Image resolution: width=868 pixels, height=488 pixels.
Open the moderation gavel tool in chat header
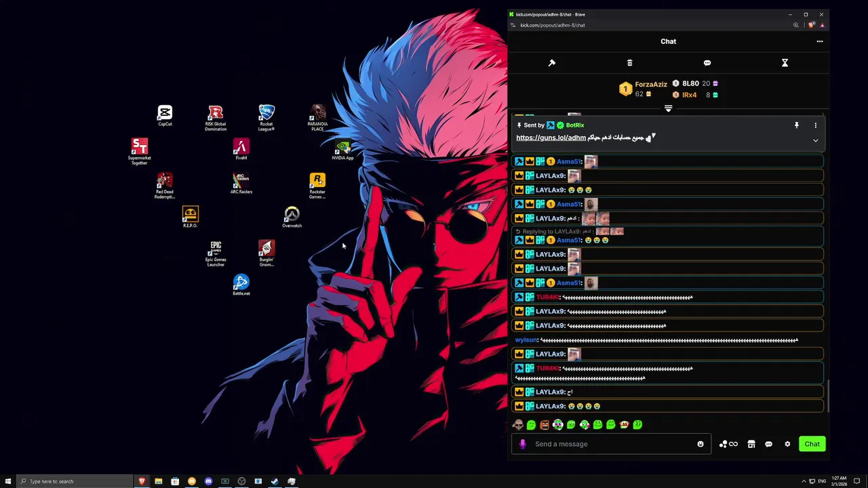pyautogui.click(x=552, y=63)
